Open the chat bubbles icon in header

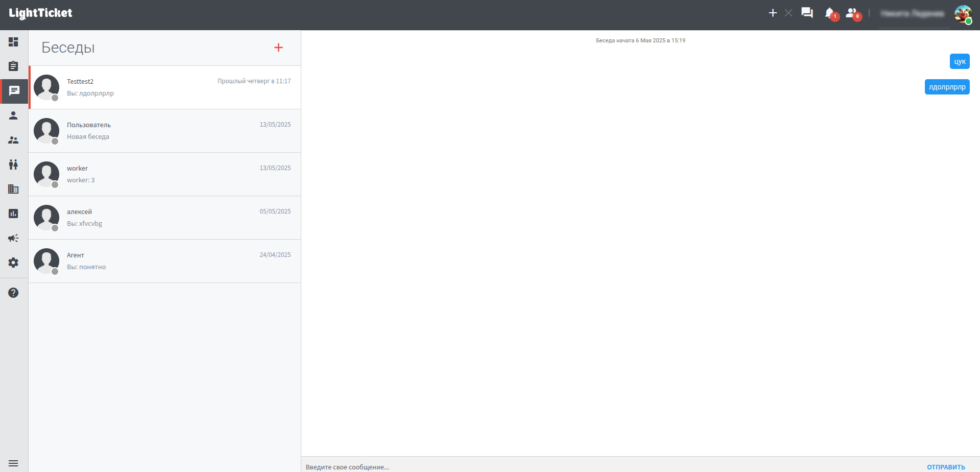point(807,13)
